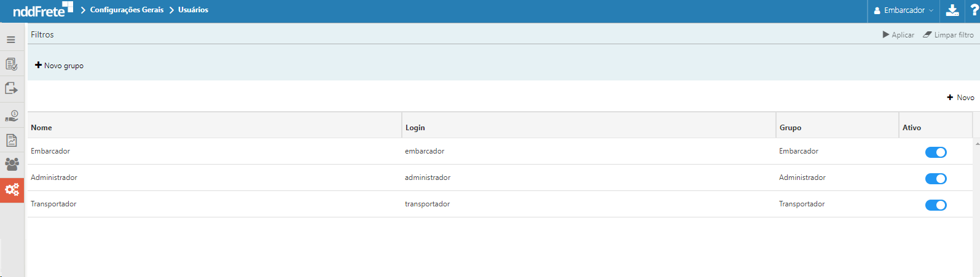Click the table scrollbar up arrow
The height and width of the screenshot is (277, 980).
point(977,143)
